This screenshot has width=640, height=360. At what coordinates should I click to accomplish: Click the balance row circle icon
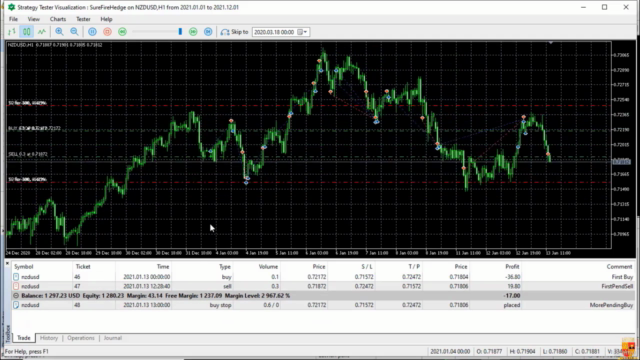click(16, 296)
